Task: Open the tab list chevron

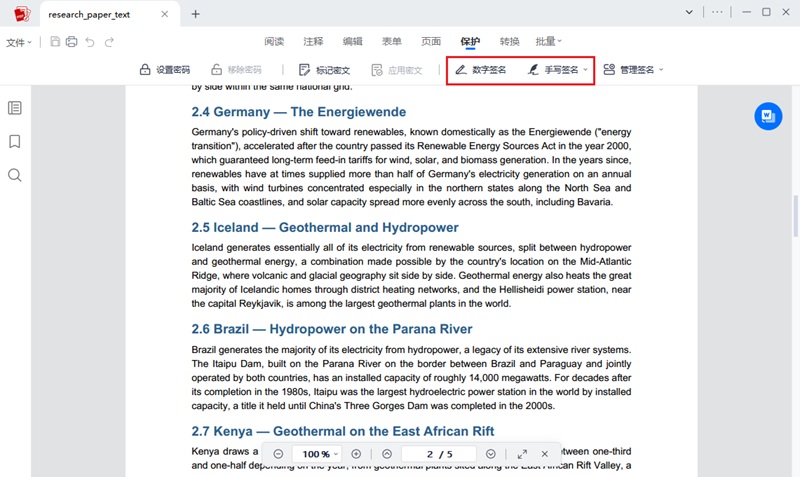Action: [689, 12]
